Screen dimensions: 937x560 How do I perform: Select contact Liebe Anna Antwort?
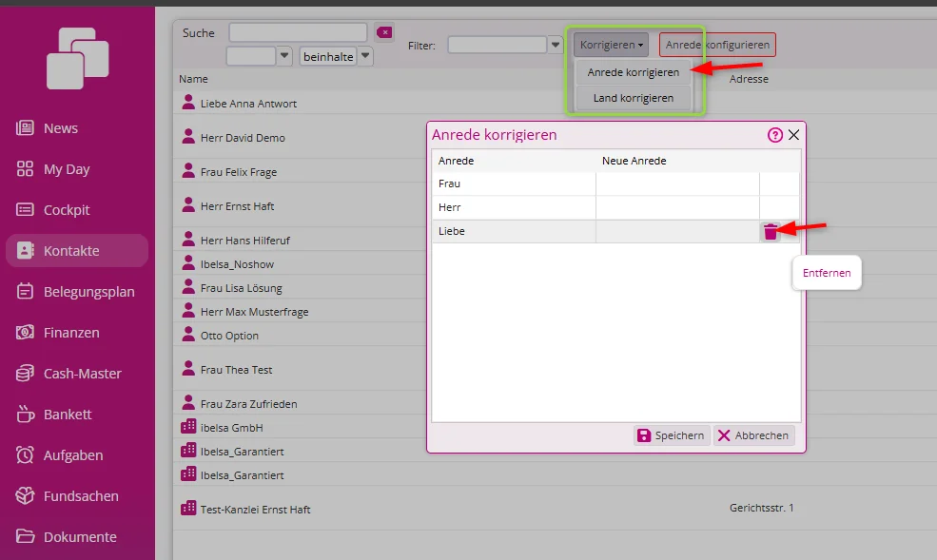click(x=248, y=104)
